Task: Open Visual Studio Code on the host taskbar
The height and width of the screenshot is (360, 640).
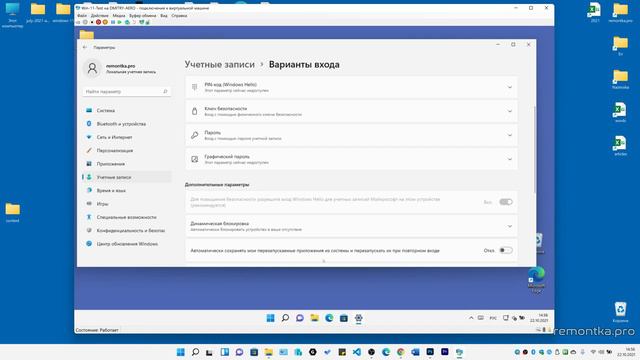Action: [x=356, y=352]
